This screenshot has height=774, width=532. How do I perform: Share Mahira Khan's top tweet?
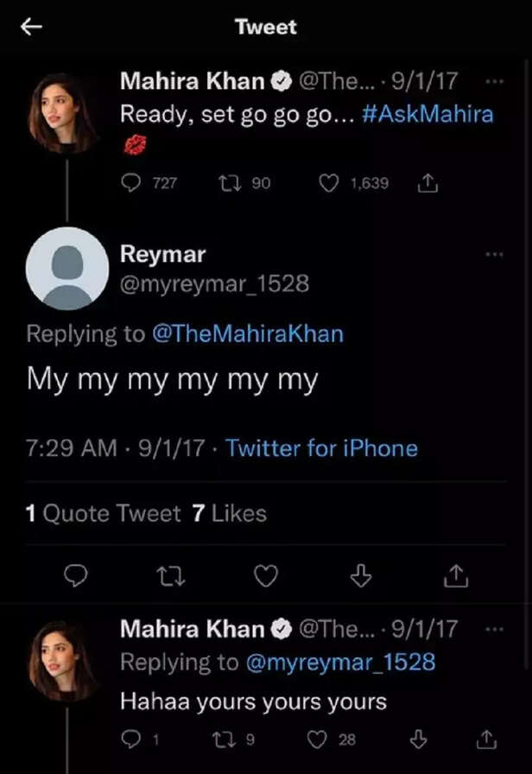(427, 183)
